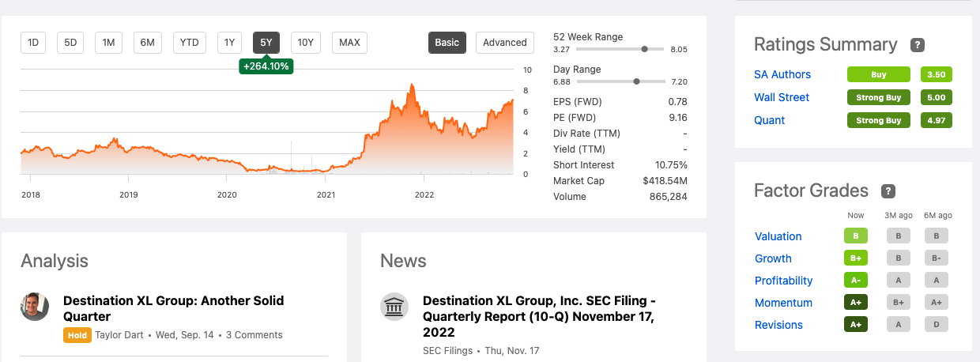Click SEC Filings building icon
The height and width of the screenshot is (362, 980).
click(394, 307)
